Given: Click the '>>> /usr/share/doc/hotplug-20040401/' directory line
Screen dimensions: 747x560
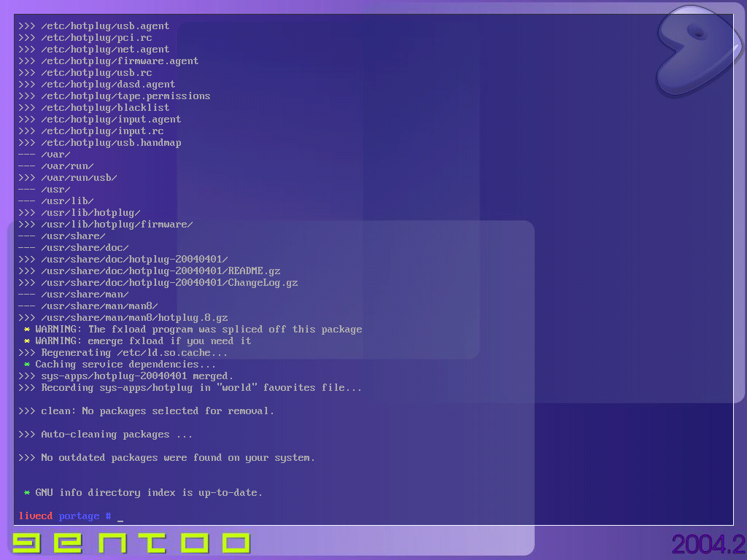Looking at the screenshot, I should coord(123,260).
